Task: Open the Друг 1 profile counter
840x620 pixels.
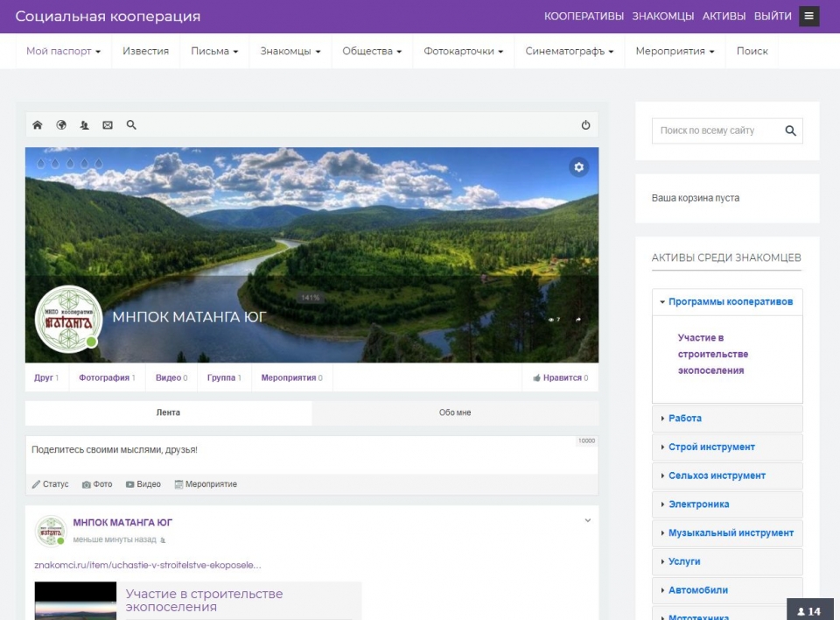Action: tap(46, 377)
